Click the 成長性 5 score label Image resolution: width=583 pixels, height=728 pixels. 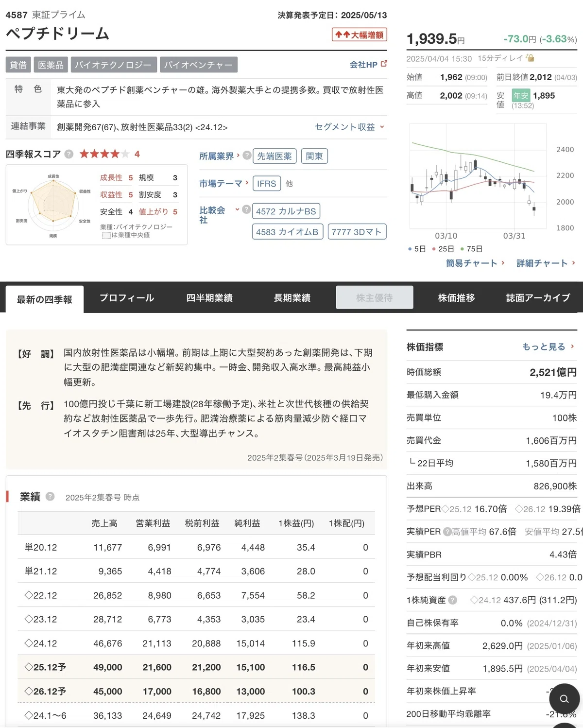click(116, 177)
